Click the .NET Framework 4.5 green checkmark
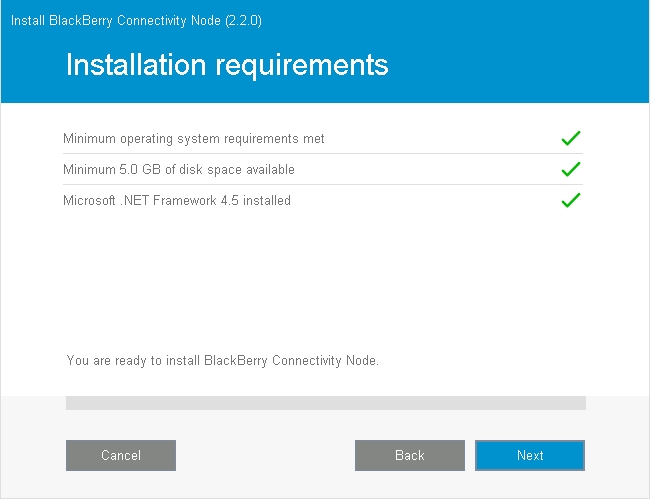Viewport: 651px width, 499px height. (x=571, y=200)
